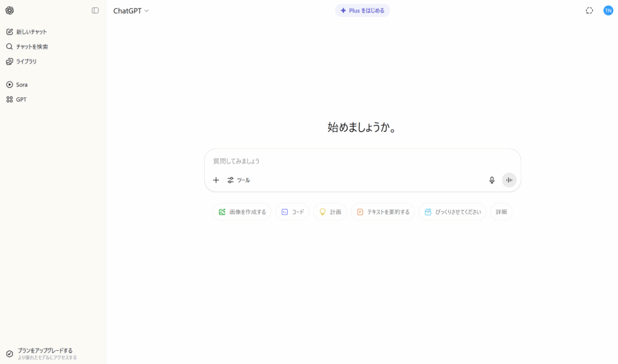Click the 始めましょうか。 heading text
Screen dimensions: 618x364
click(362, 127)
